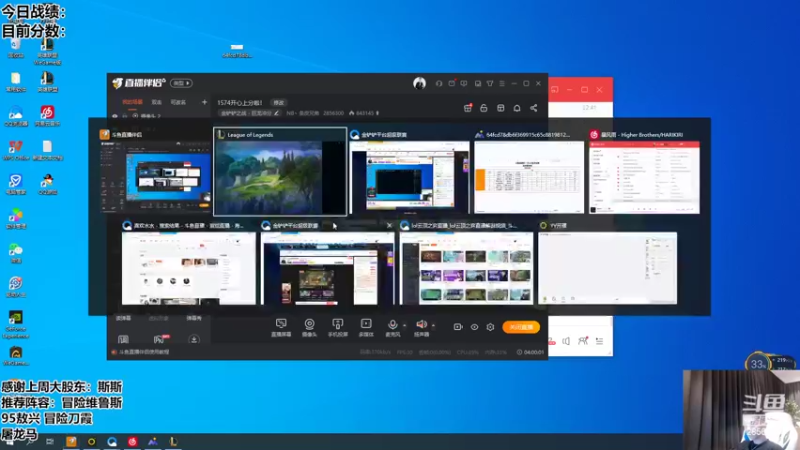Click the download icon in lower-left panel
The height and width of the screenshot is (450, 800).
(x=194, y=339)
